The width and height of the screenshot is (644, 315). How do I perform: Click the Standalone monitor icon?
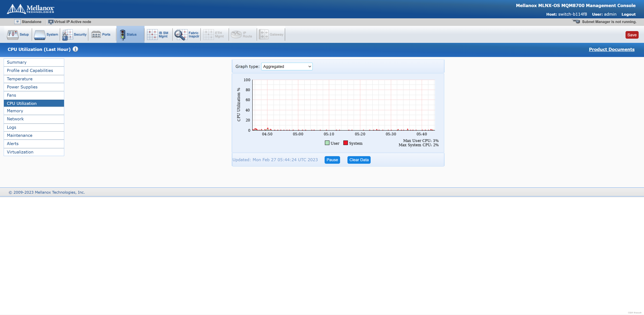pos(17,22)
